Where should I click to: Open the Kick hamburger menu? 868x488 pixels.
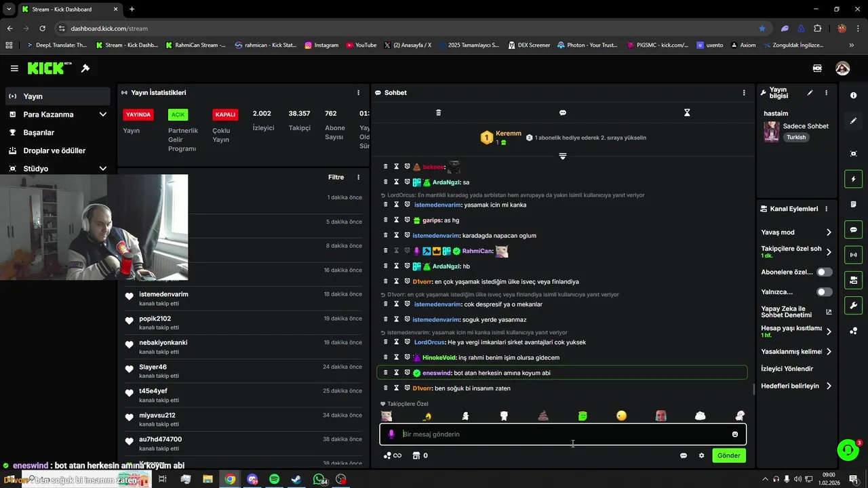click(14, 68)
